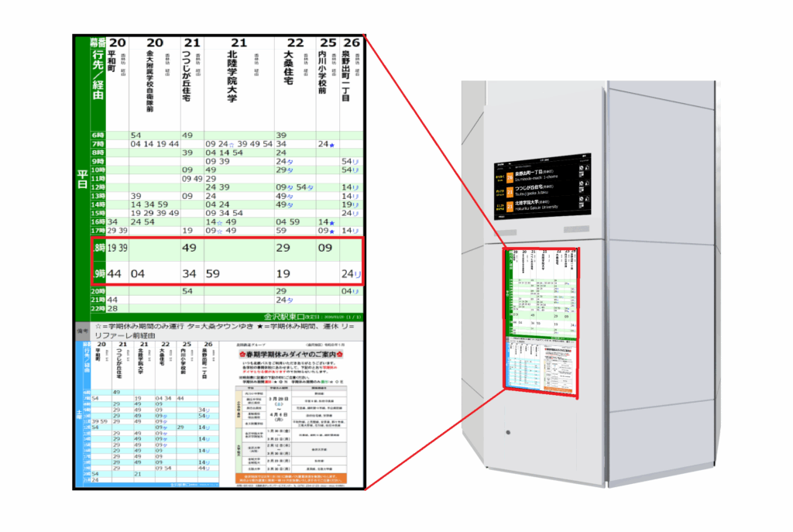Tap orange route 21 badge for Hokuriku Gakuin University
The height and width of the screenshot is (532, 793).
point(510,207)
